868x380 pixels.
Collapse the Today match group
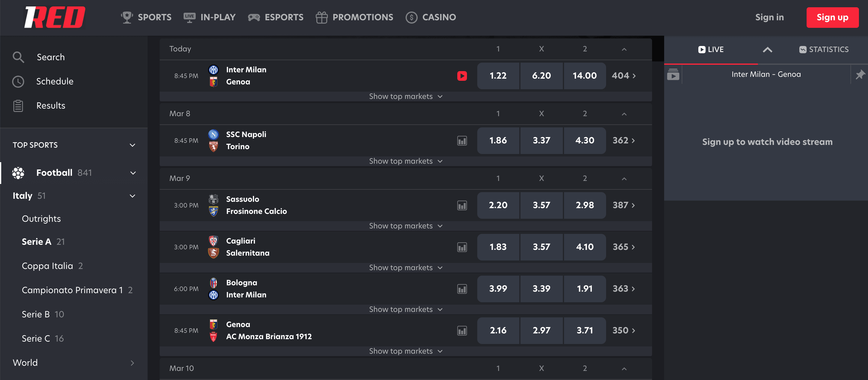coord(624,49)
